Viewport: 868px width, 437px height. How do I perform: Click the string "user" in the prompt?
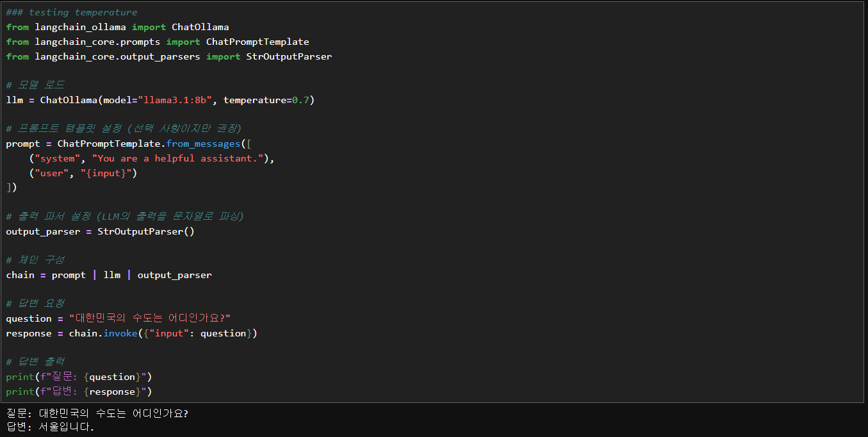coord(51,173)
